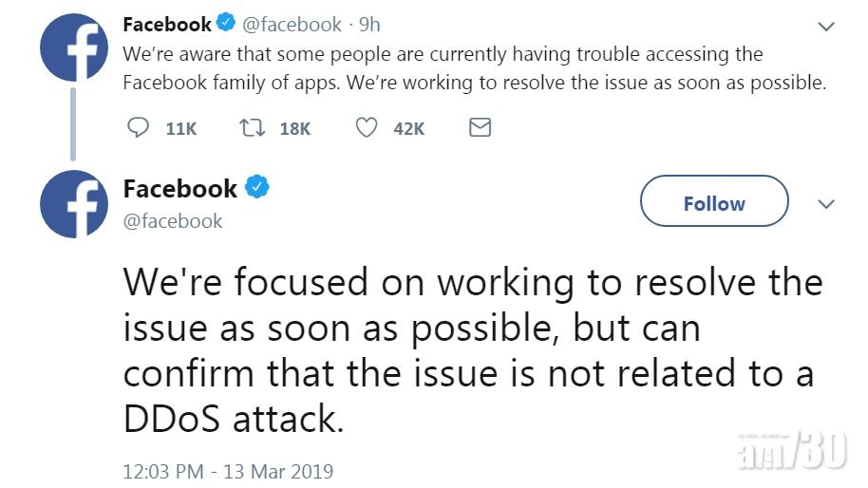Click the bold Facebook name in top tweet
Image resolution: width=868 pixels, height=488 pixels.
[x=167, y=25]
